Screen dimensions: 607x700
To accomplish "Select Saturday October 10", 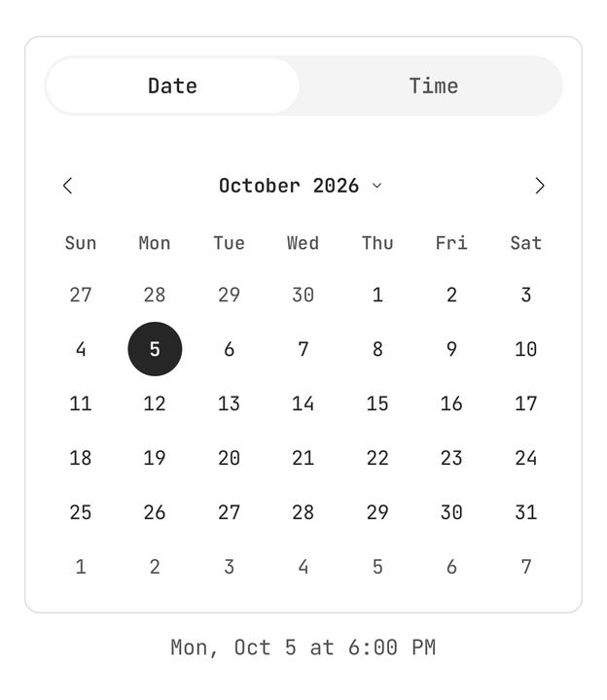I will 525,349.
